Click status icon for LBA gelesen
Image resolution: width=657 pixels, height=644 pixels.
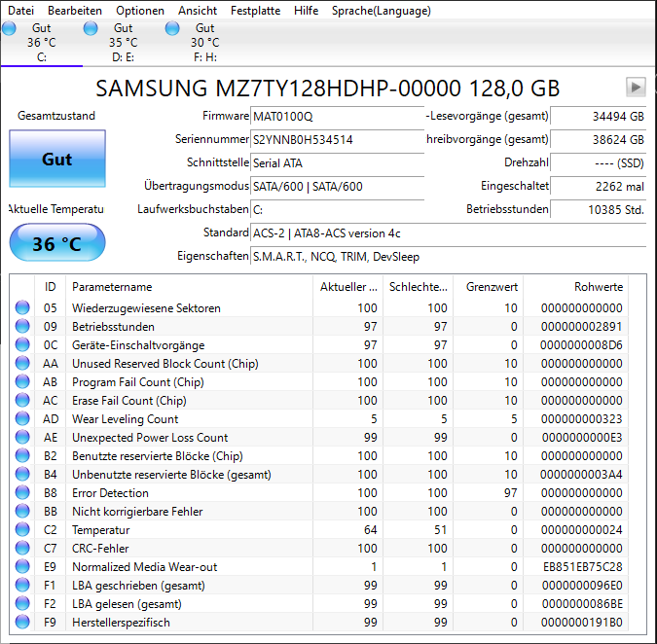tap(22, 603)
